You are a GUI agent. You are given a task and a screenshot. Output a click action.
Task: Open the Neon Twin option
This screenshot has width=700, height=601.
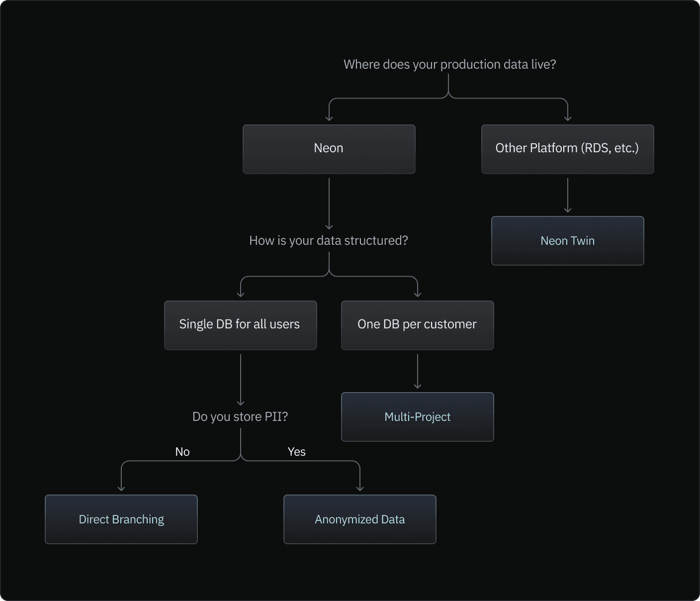567,241
